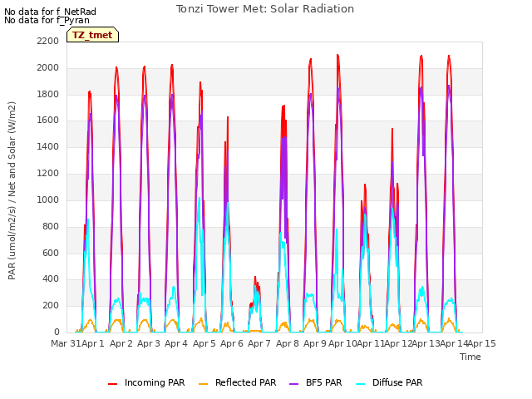Click the Apr 2 x-axis tick label
532x399 pixels.
(x=121, y=343)
